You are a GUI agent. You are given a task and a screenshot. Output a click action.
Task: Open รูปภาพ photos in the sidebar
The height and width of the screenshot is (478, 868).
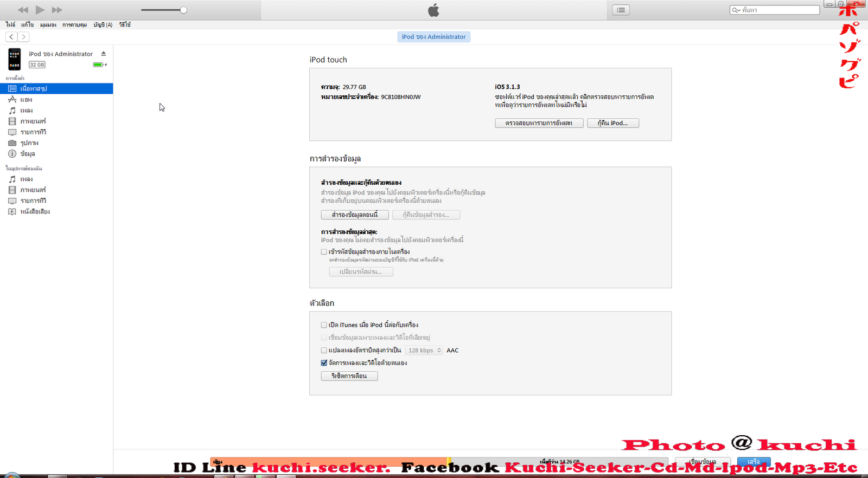[56, 143]
